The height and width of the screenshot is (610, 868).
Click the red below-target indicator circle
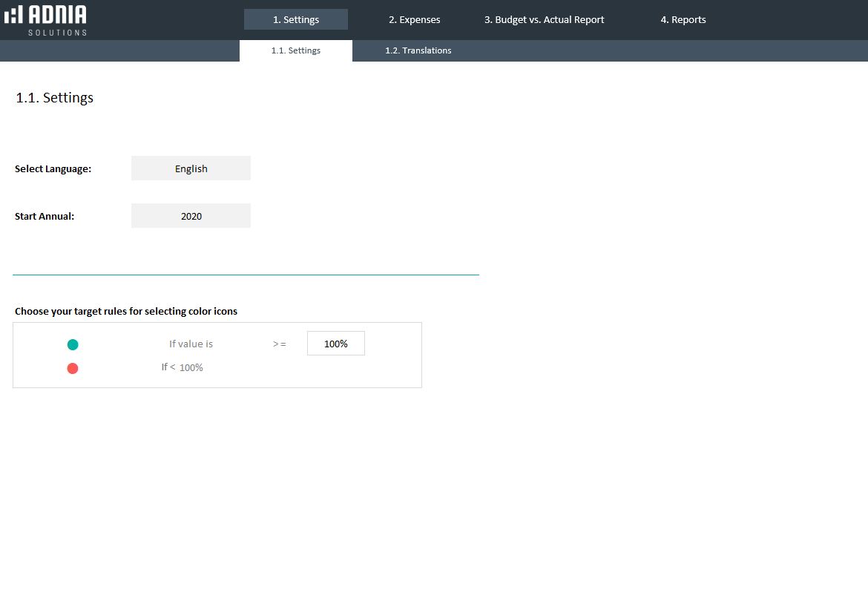pos(73,368)
